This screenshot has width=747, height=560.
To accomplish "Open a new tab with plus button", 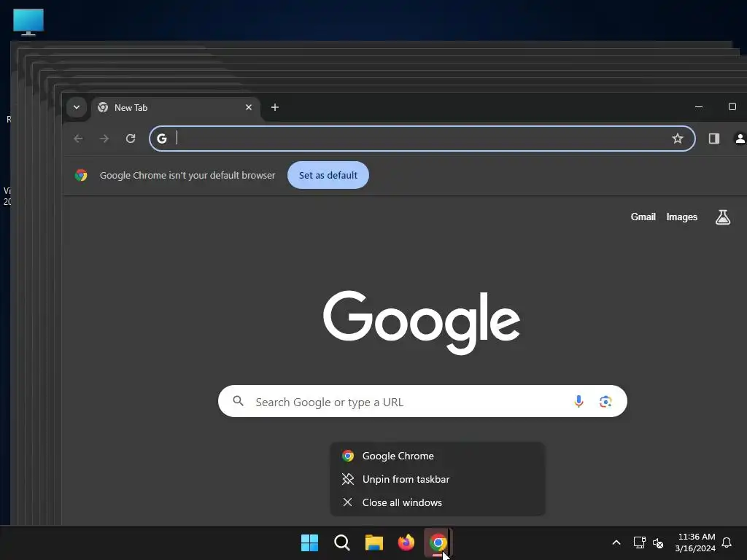I will (x=275, y=107).
